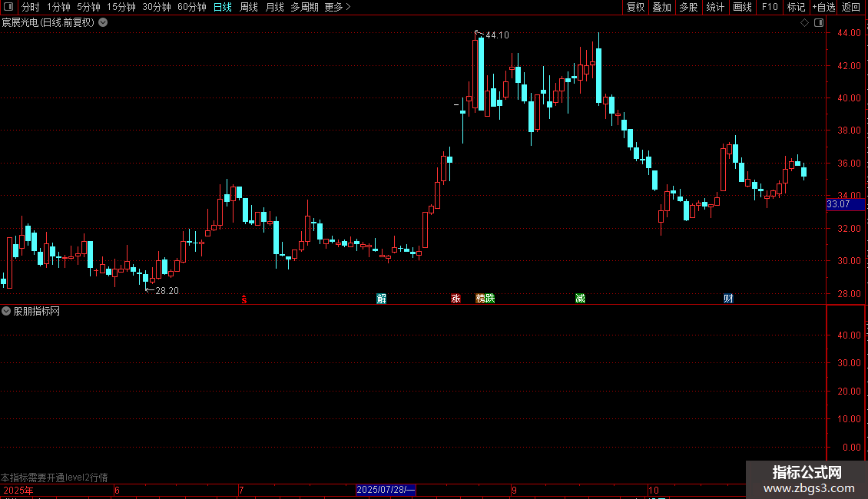Click the 解 event marker
This screenshot has height=499, width=868.
[382, 299]
